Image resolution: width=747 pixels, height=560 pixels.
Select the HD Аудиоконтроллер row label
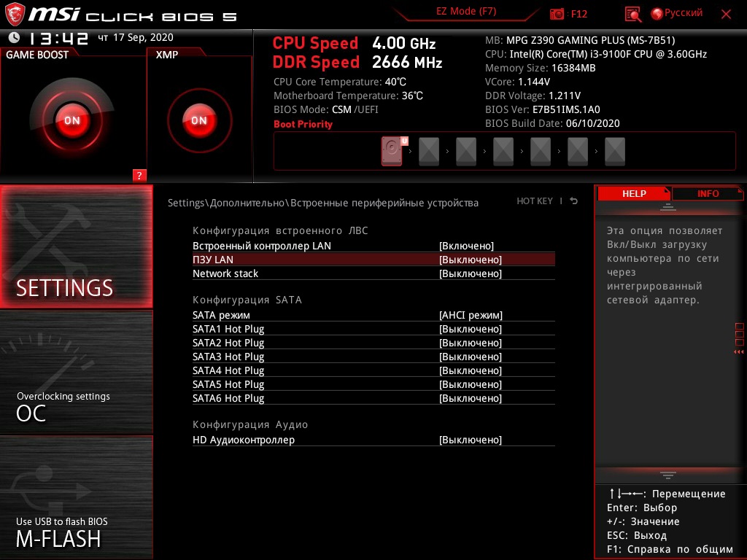[244, 440]
